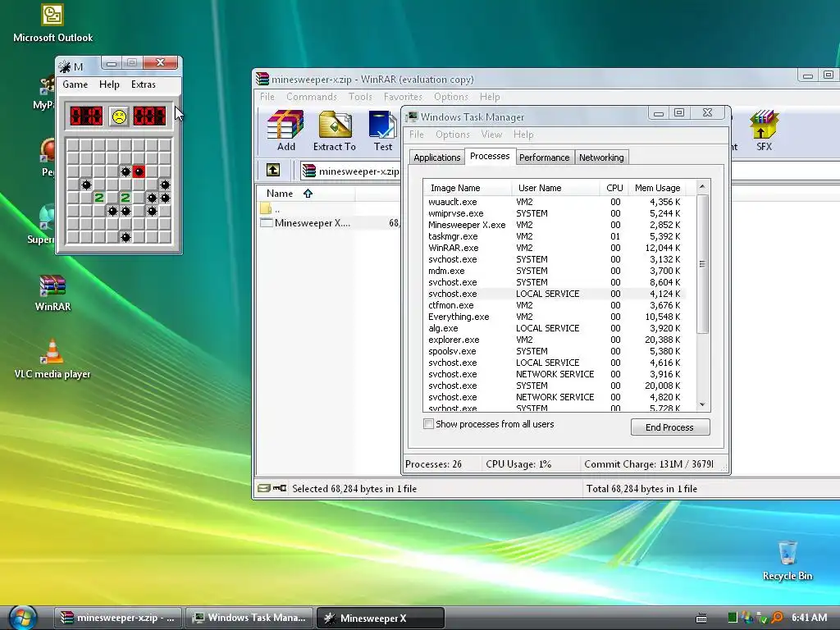The width and height of the screenshot is (840, 630).
Task: Select the taskmgr.exe process row
Action: pos(555,236)
